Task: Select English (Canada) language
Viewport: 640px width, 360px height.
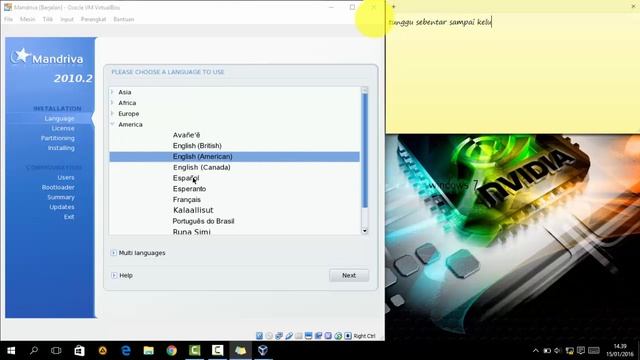Action: pyautogui.click(x=202, y=167)
